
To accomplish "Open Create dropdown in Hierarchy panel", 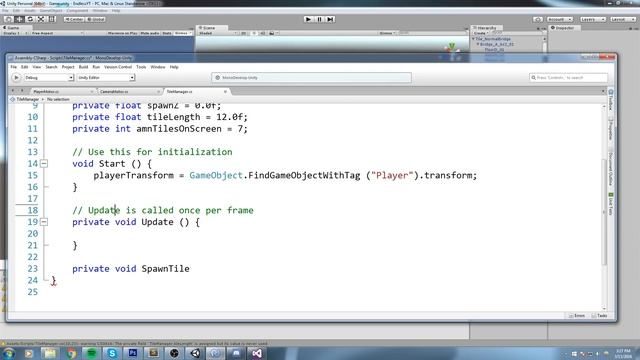I will pyautogui.click(x=481, y=33).
